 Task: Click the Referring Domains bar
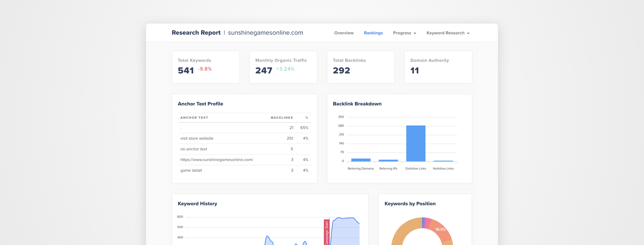pyautogui.click(x=360, y=160)
